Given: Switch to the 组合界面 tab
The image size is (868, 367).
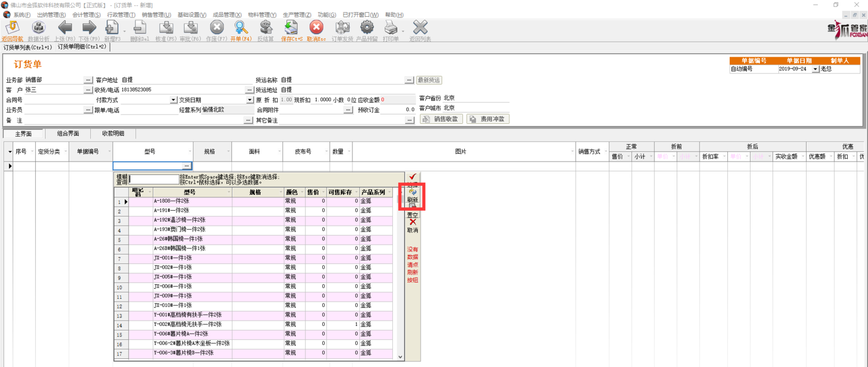Looking at the screenshot, I should coord(68,134).
